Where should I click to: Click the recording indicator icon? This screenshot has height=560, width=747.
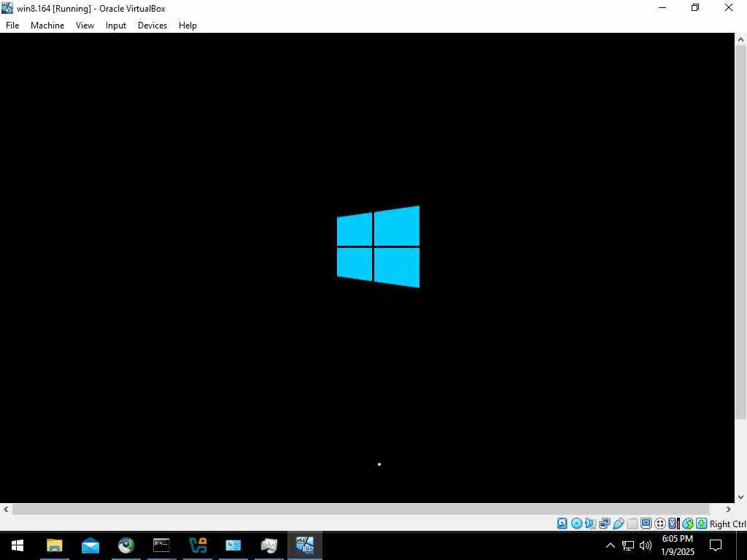click(659, 524)
